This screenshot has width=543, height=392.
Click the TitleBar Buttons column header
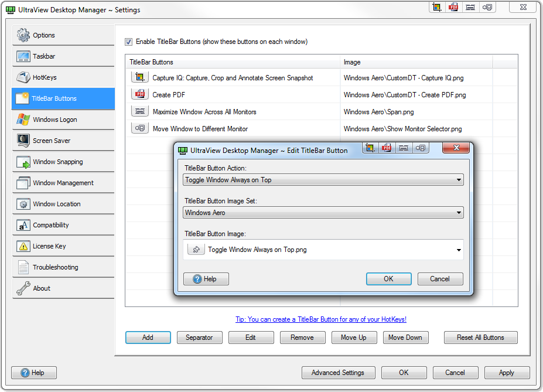[x=233, y=62]
